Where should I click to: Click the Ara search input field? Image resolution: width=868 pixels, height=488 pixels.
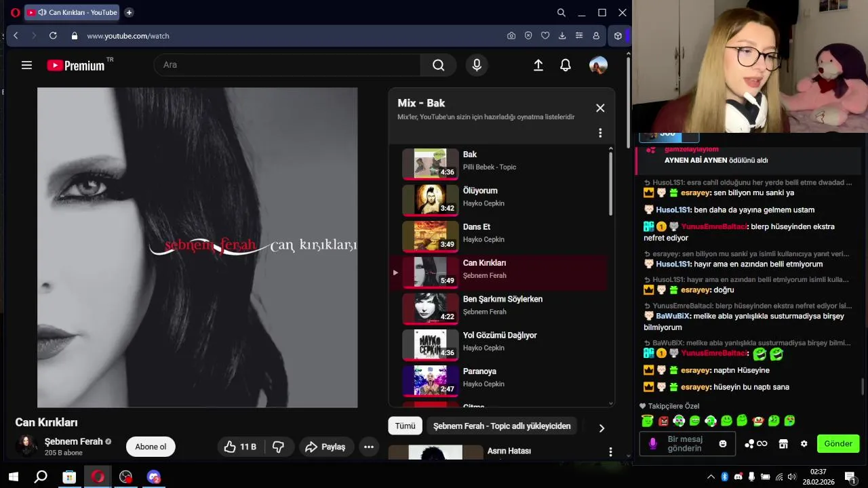(288, 65)
